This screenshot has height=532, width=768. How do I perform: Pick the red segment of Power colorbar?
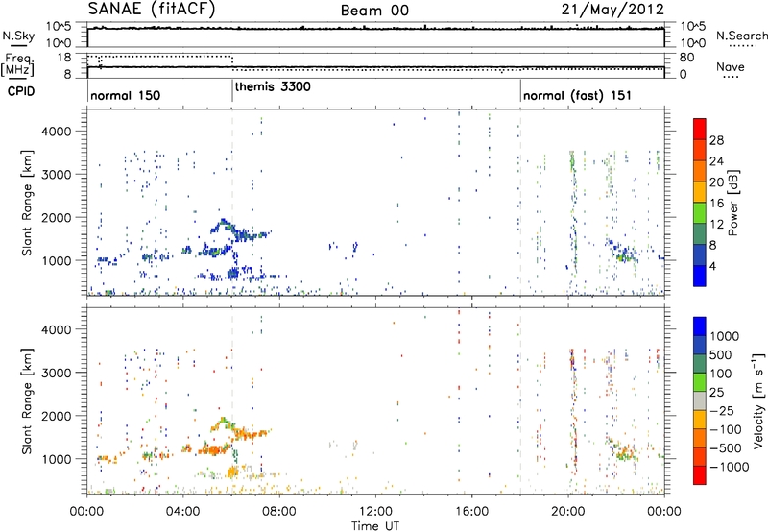click(x=700, y=129)
